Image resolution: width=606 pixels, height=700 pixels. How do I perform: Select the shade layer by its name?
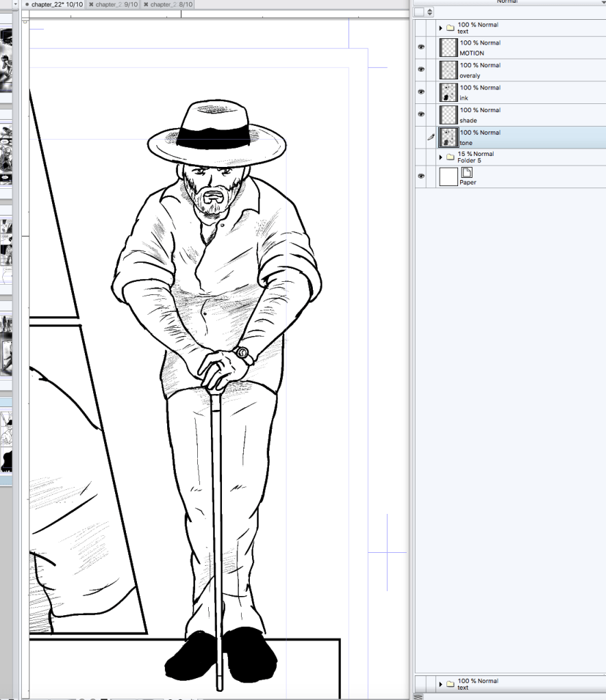468,120
